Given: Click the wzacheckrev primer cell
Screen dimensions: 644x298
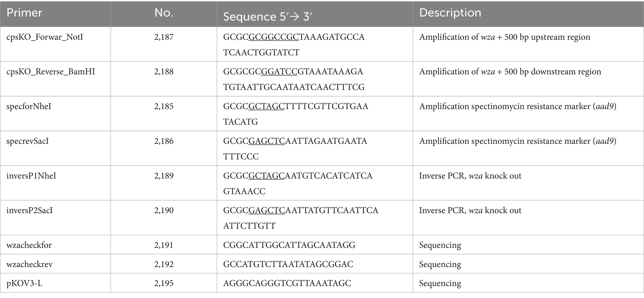Looking at the screenshot, I should click(30, 264).
